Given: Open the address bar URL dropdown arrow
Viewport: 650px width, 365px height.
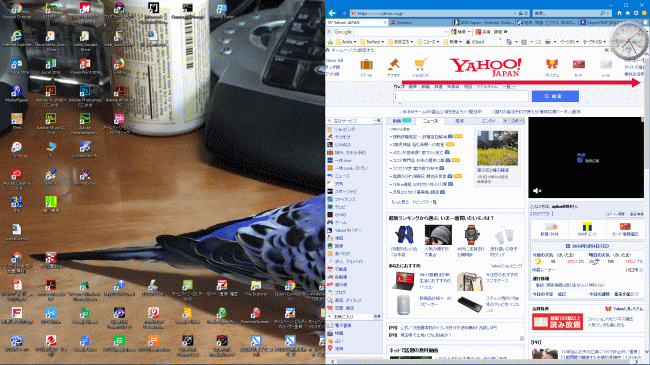Looking at the screenshot, I should (514, 13).
